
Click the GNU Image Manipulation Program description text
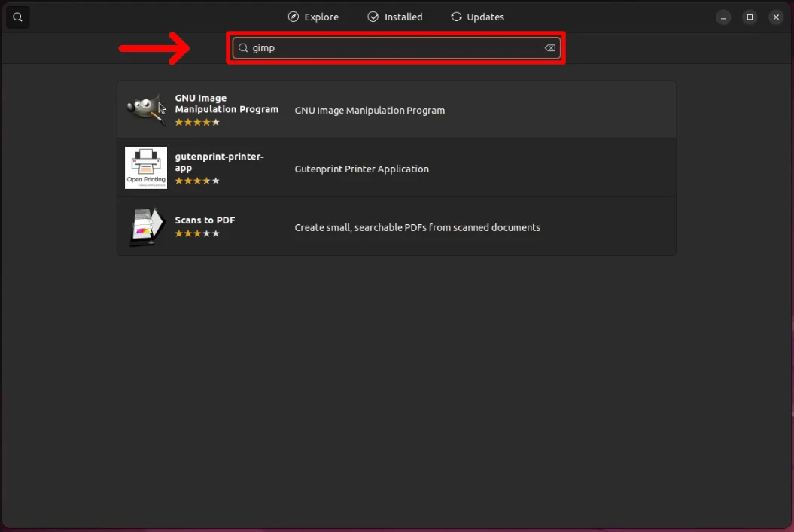tap(370, 111)
